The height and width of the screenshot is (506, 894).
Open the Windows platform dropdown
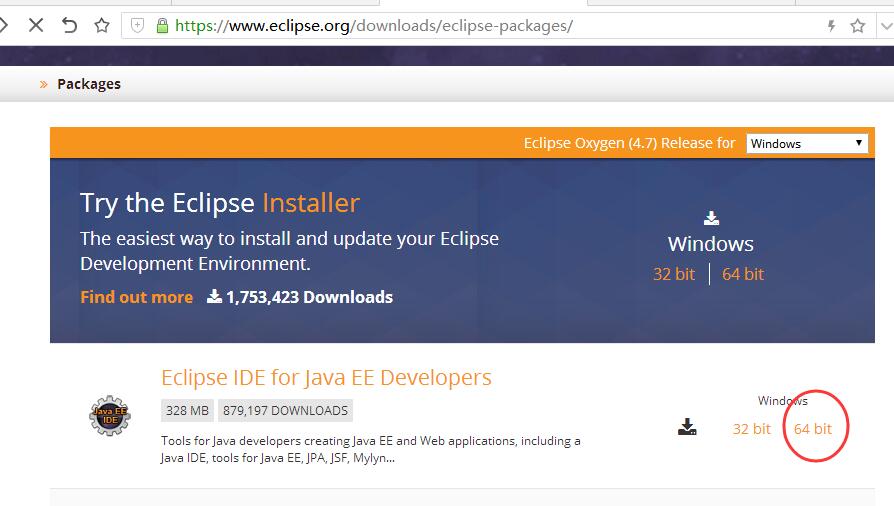coord(807,143)
